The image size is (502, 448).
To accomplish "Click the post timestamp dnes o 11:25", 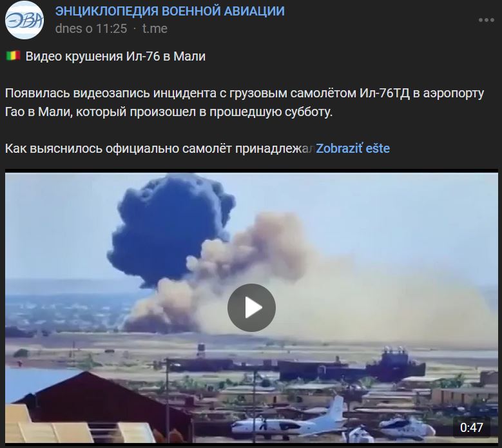I will tap(91, 29).
